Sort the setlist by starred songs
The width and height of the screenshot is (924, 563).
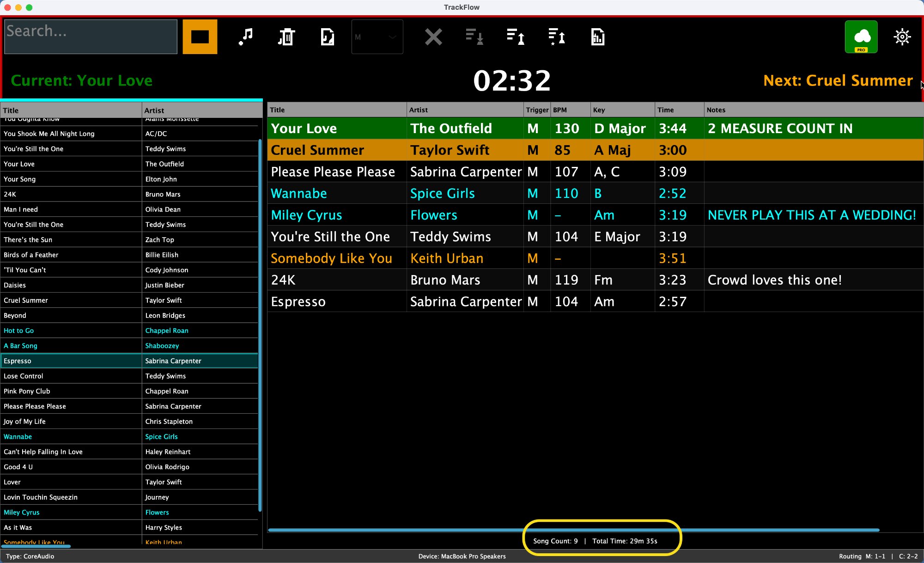(x=556, y=37)
